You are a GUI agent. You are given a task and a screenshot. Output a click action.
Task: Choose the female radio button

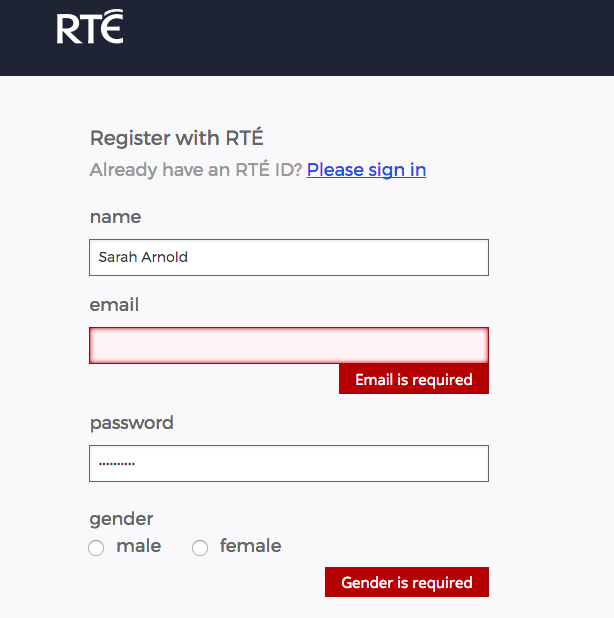[200, 548]
